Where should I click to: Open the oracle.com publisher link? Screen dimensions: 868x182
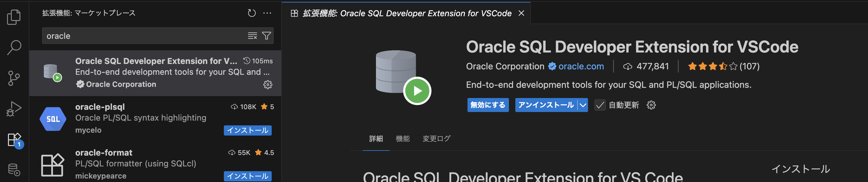[581, 66]
